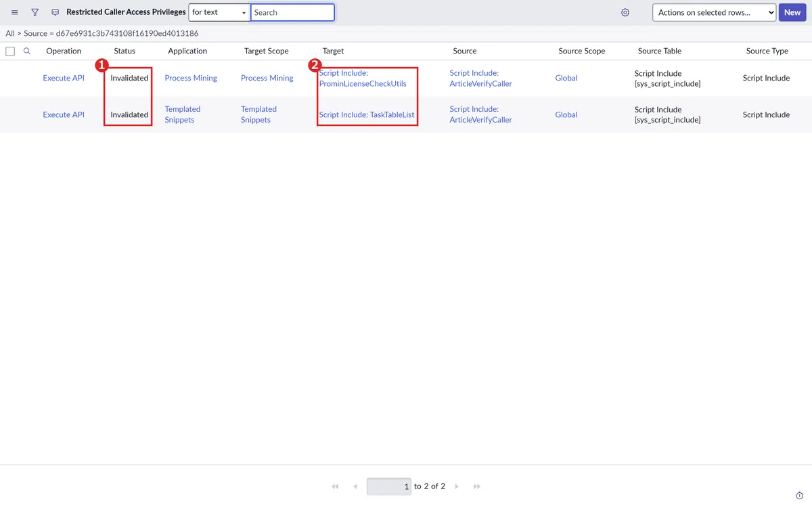Click the Source filter breadcrumb condition

point(111,33)
